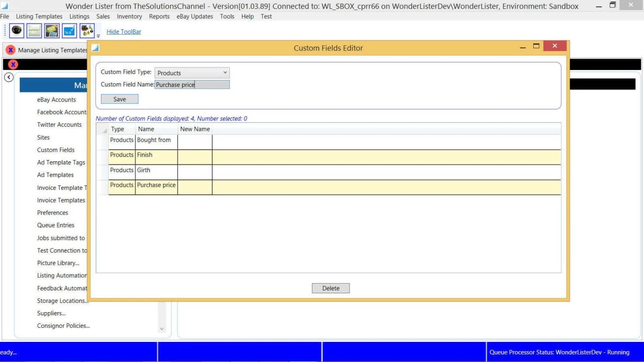Select the first toolbar icon on the left
Screen dimensions: 644x362
click(16, 30)
